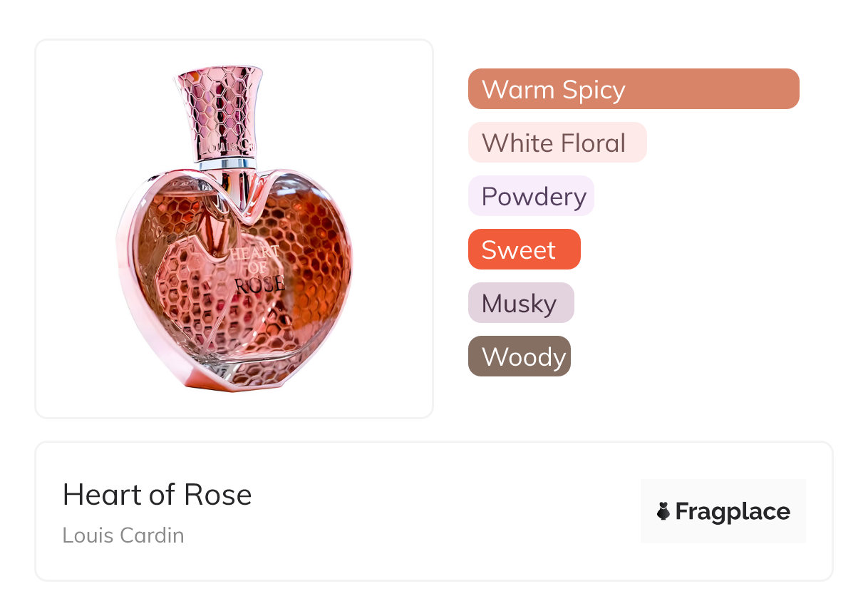
Task: Select the Woody accord tag
Action: point(519,356)
